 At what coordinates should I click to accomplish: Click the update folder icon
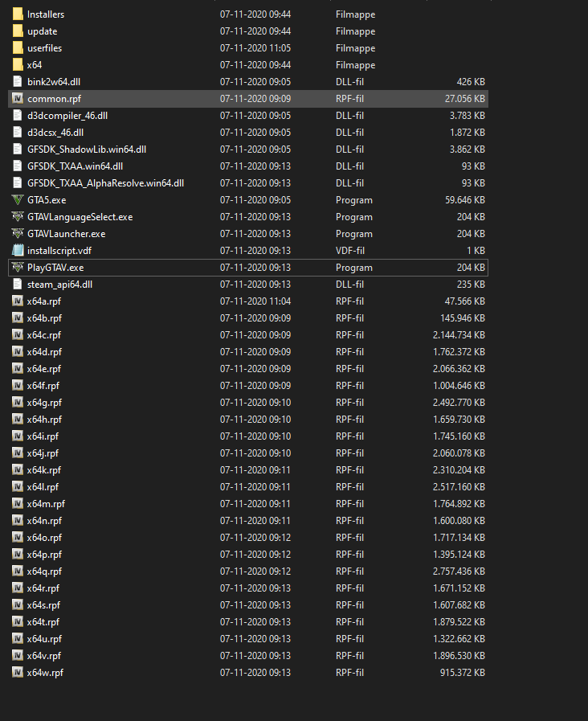coord(18,31)
